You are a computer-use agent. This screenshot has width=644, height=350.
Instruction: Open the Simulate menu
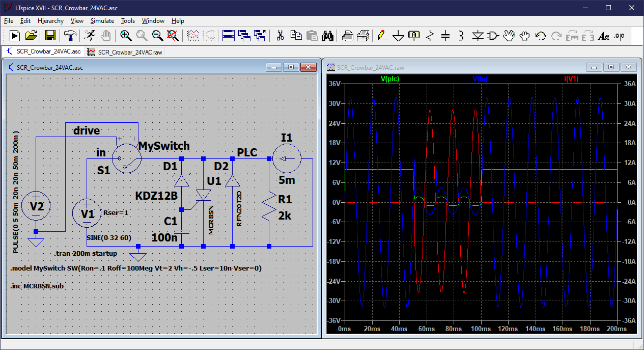pos(102,21)
